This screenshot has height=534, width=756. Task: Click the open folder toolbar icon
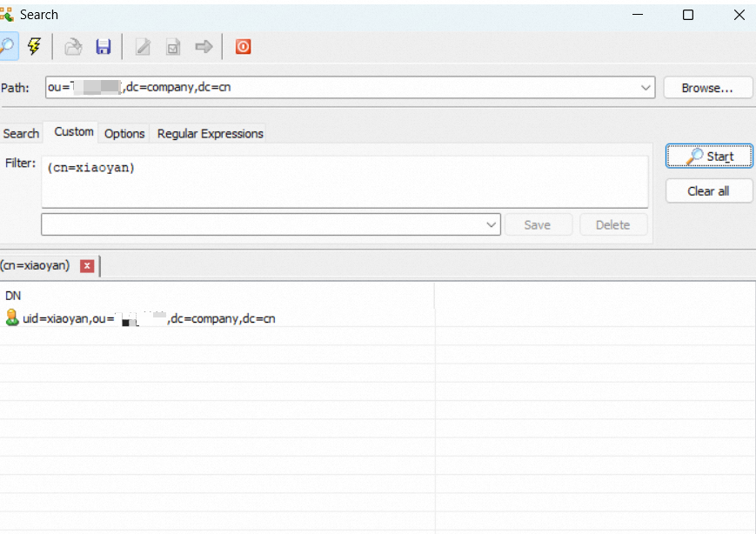click(73, 47)
